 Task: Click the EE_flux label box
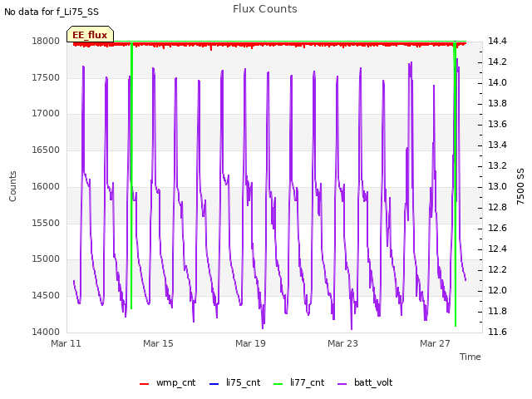tap(90, 34)
